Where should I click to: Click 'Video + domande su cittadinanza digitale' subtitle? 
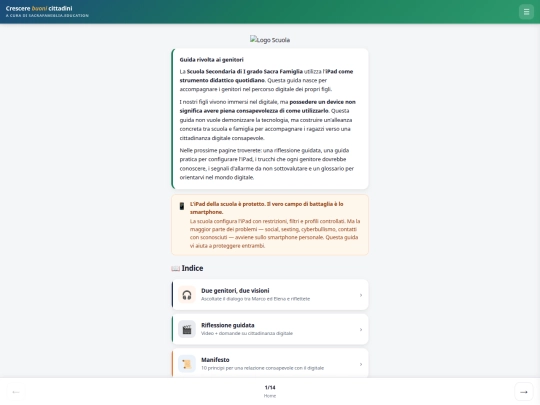point(247,333)
